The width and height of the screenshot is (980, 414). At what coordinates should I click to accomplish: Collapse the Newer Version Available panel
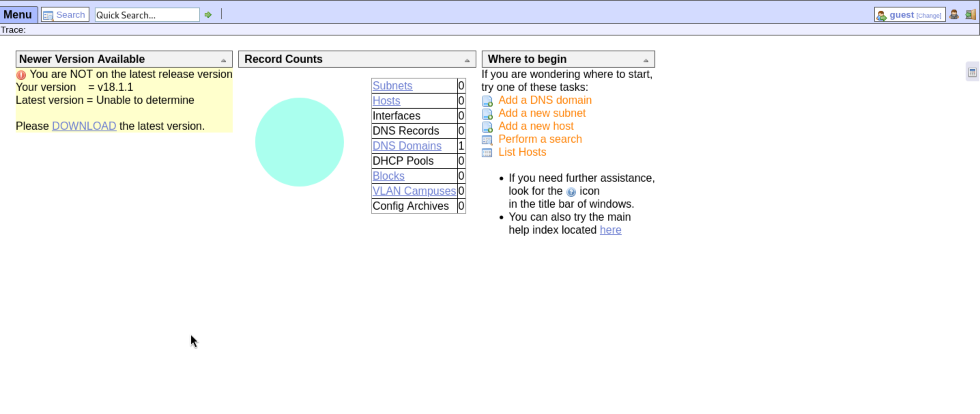coord(223,60)
